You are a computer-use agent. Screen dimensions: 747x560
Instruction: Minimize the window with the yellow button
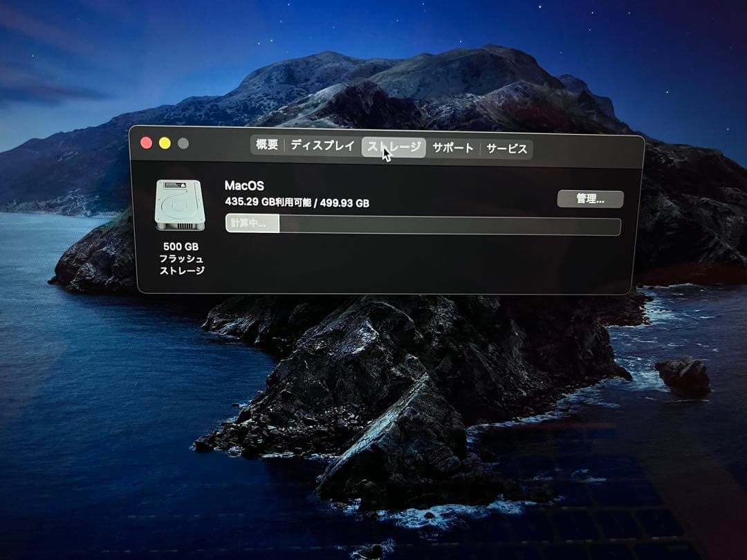(x=164, y=142)
